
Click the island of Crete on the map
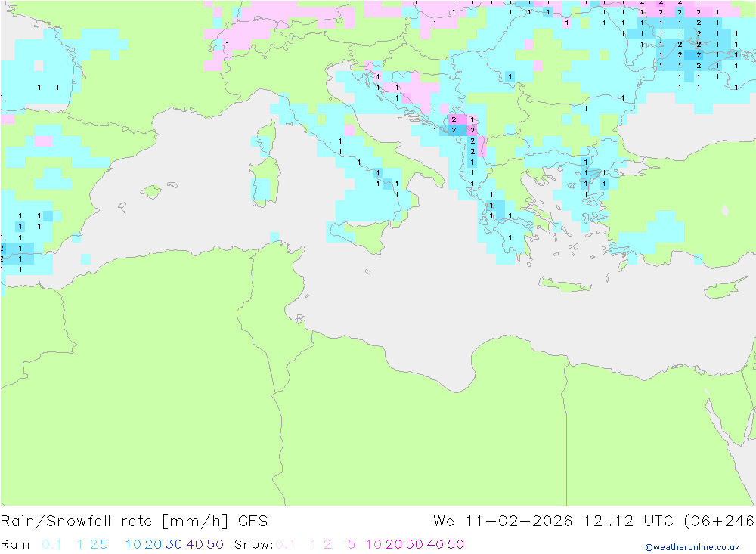[x=565, y=286]
